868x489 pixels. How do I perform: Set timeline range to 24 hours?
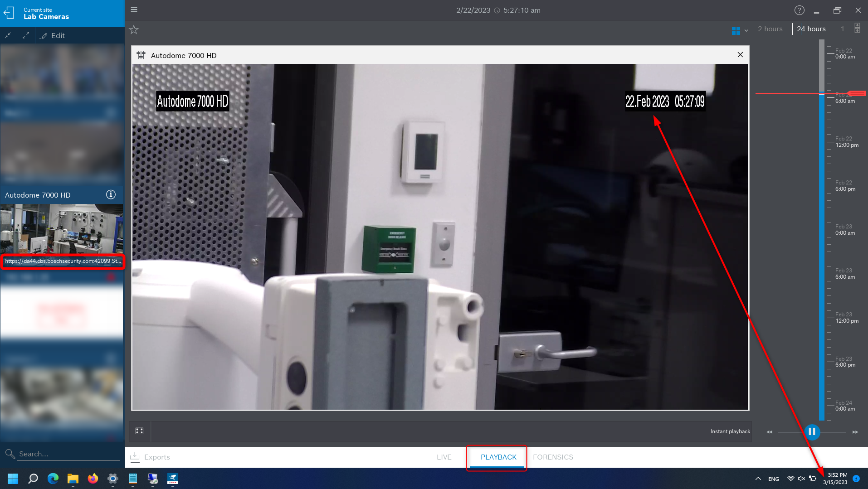tap(811, 29)
